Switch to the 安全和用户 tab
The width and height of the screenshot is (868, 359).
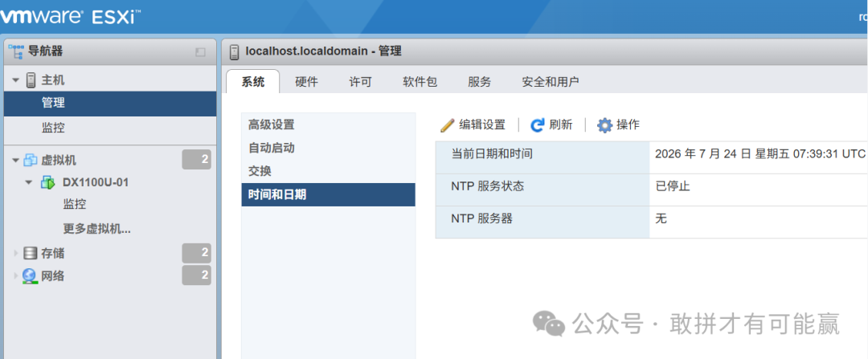point(551,83)
